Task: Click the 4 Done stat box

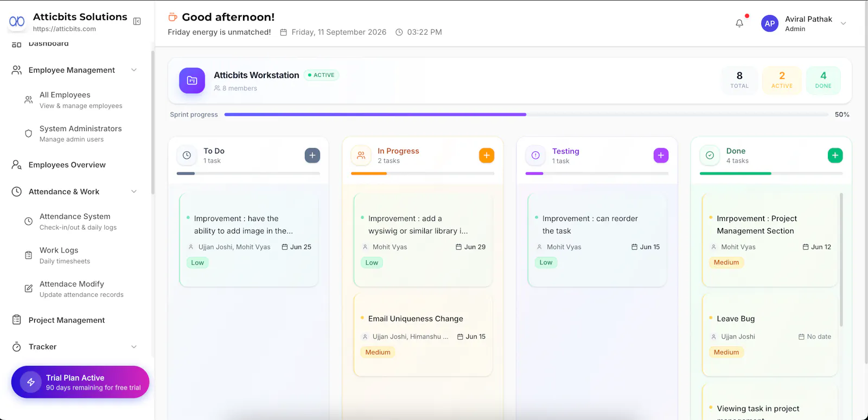Action: [823, 80]
